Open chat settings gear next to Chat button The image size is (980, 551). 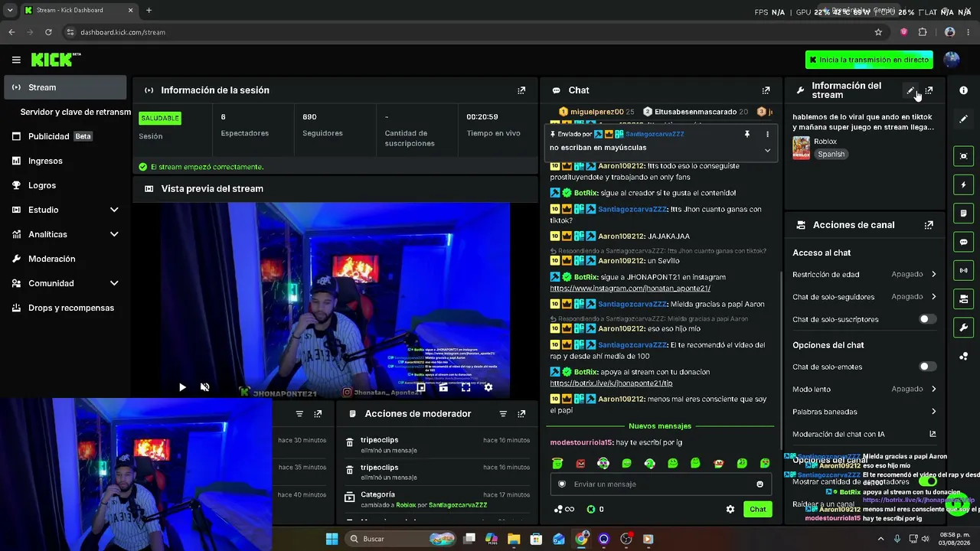click(x=730, y=509)
